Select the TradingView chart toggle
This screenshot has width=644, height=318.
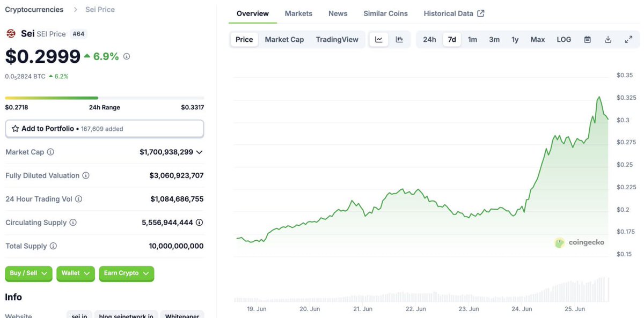337,40
